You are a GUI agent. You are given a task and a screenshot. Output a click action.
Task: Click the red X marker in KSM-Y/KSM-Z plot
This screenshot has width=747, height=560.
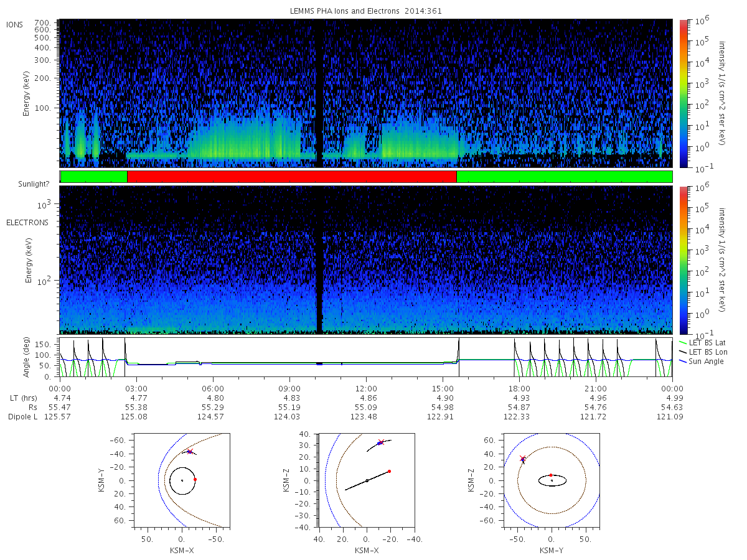[x=523, y=459]
